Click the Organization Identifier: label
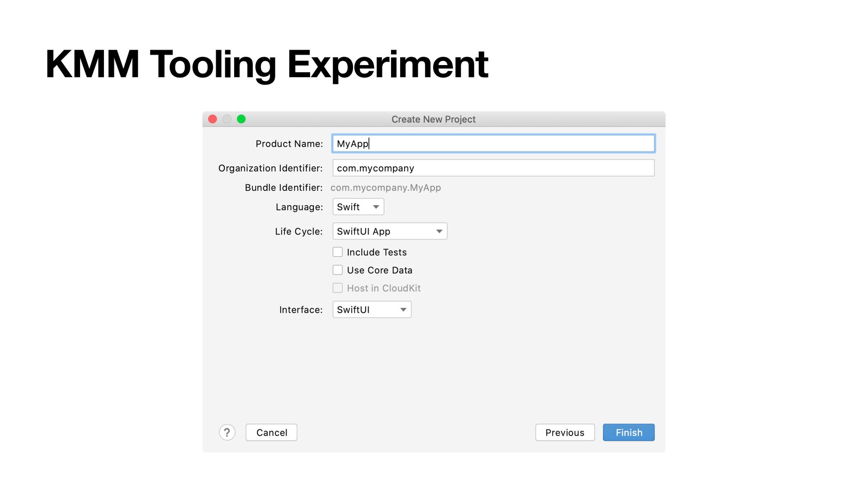 [x=270, y=168]
